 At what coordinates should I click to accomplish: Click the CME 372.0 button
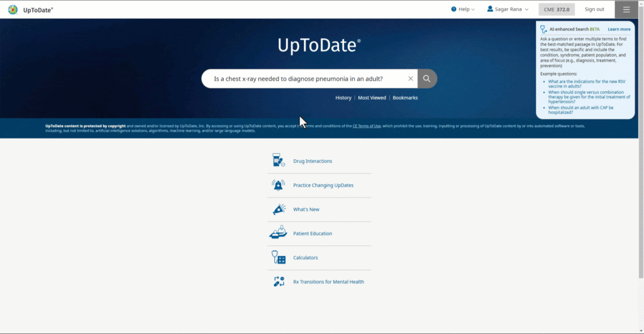tap(557, 9)
